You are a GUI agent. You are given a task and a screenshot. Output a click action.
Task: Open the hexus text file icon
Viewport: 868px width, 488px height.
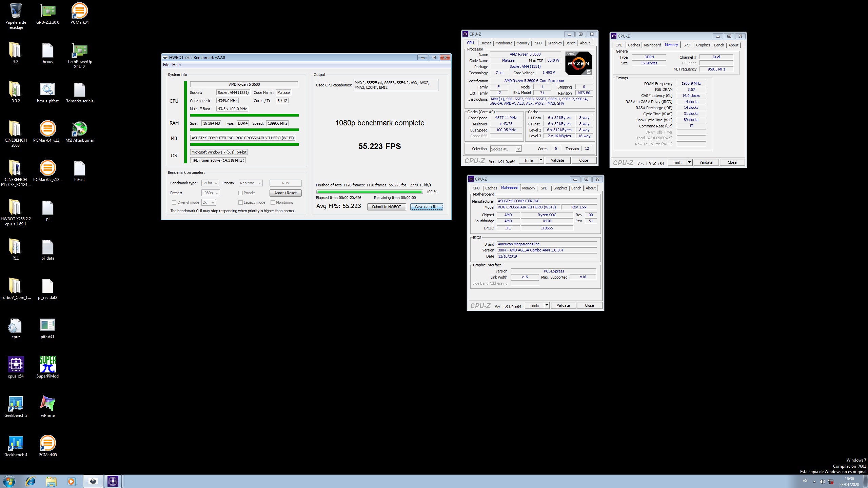tap(47, 53)
